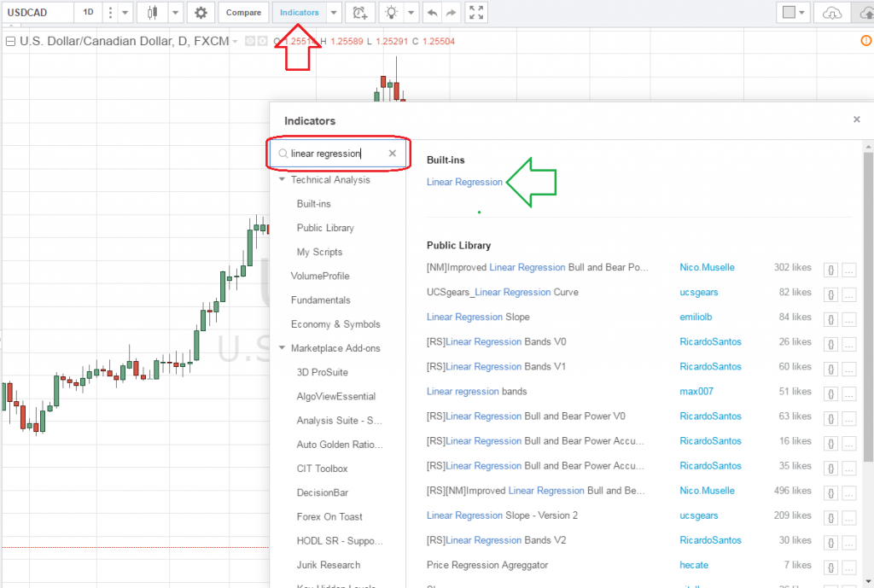Collapse the U.S. Dollar/Canadian Dollar legend box
This screenshot has height=588, width=874.
[10, 41]
